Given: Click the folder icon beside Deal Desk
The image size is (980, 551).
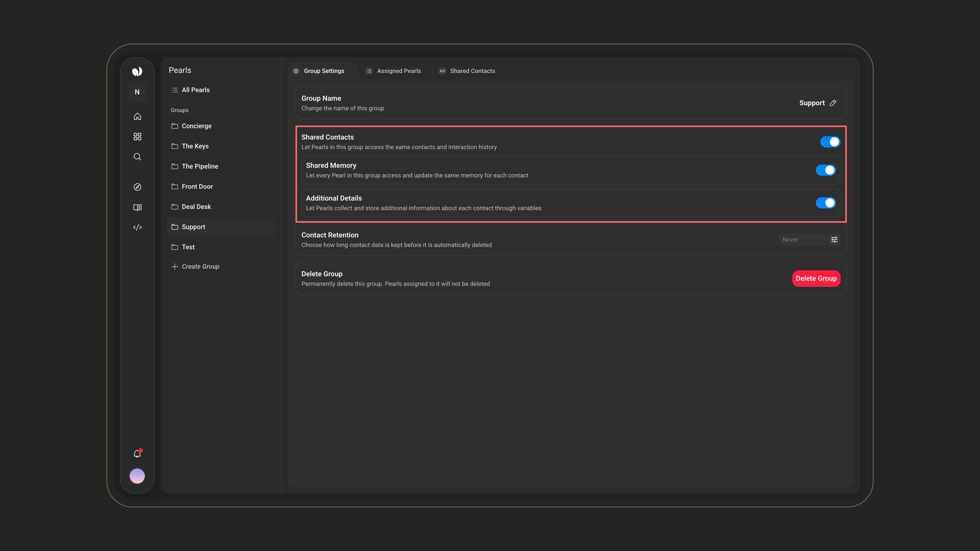Looking at the screenshot, I should tap(175, 206).
